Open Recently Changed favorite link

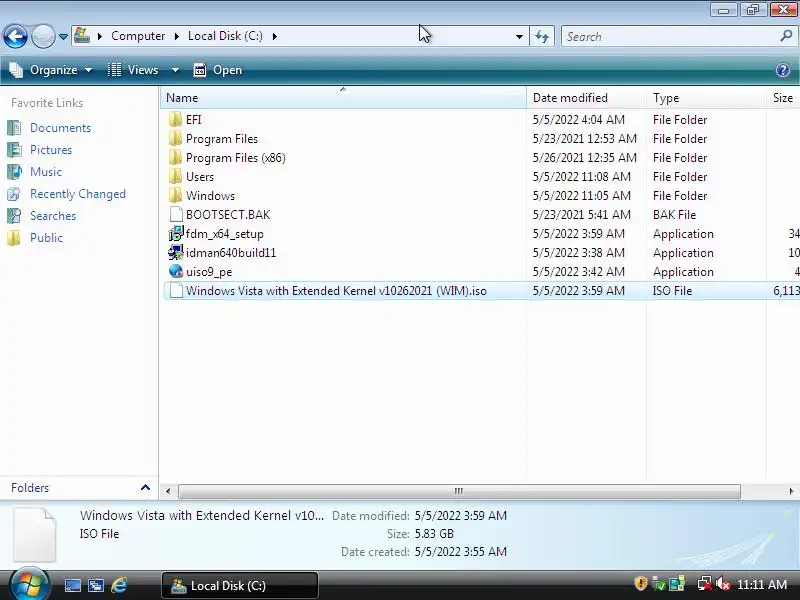point(78,194)
